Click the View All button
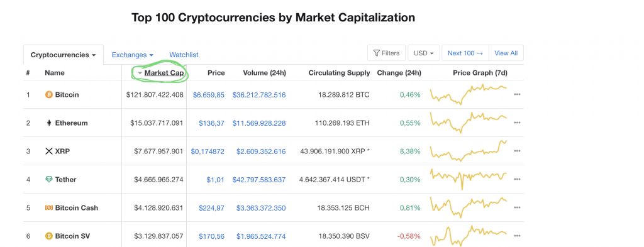644x247 pixels. [506, 53]
